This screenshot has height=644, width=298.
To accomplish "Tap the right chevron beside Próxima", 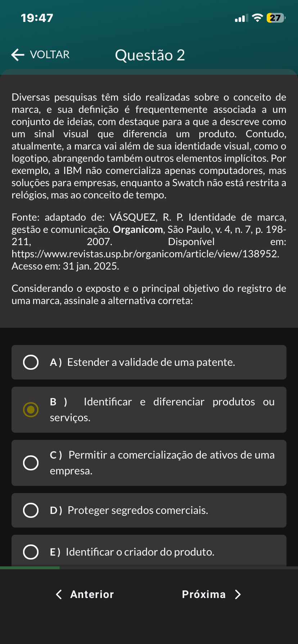I will [x=238, y=594].
